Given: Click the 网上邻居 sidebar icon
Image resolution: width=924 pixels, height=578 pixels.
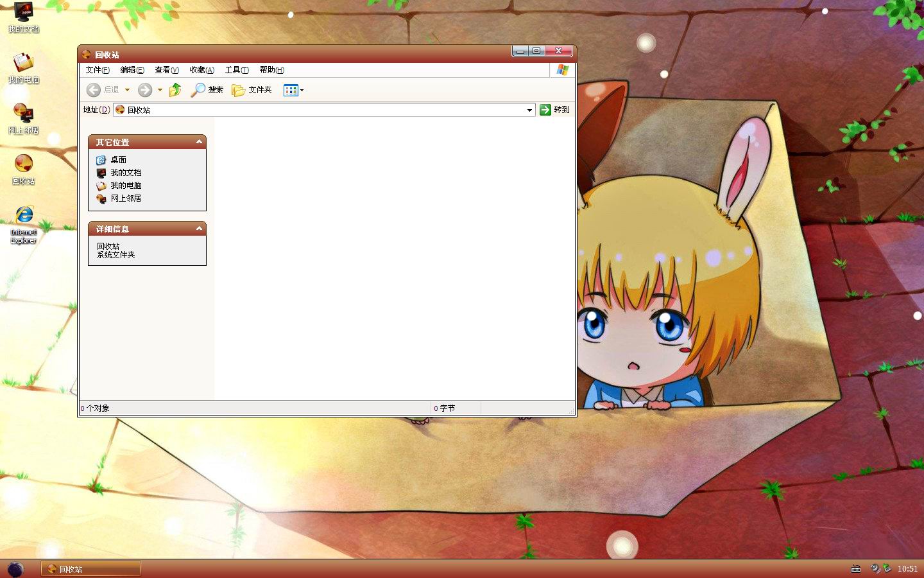Looking at the screenshot, I should 101,198.
